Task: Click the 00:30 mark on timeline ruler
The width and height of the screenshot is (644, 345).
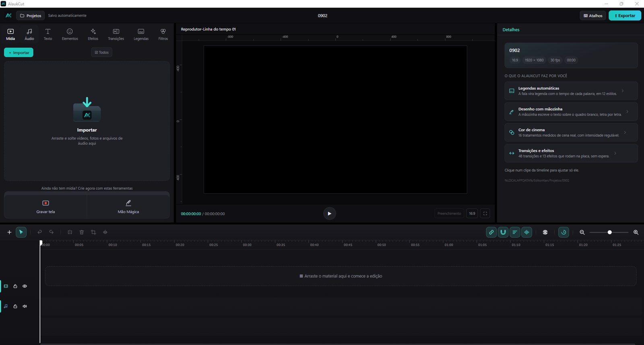Action: tap(247, 245)
